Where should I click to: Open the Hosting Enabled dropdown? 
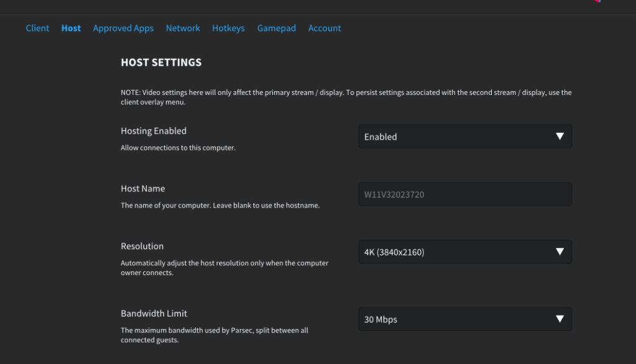pos(465,137)
